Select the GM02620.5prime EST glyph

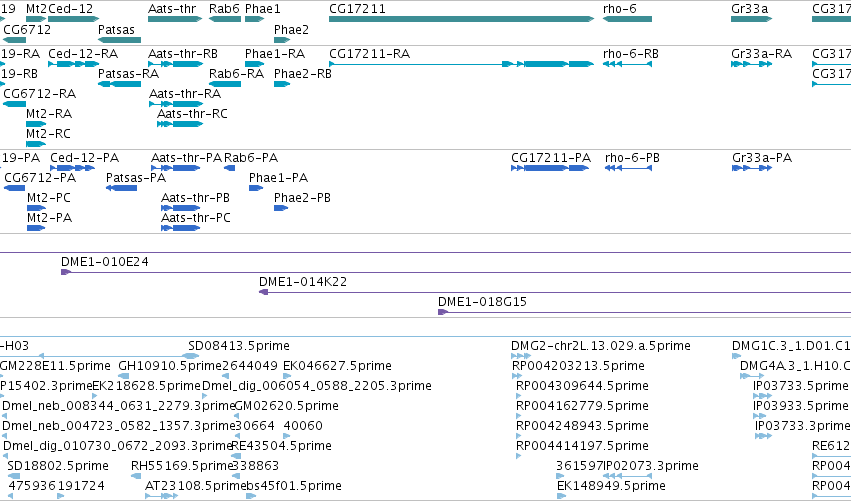tap(238, 416)
